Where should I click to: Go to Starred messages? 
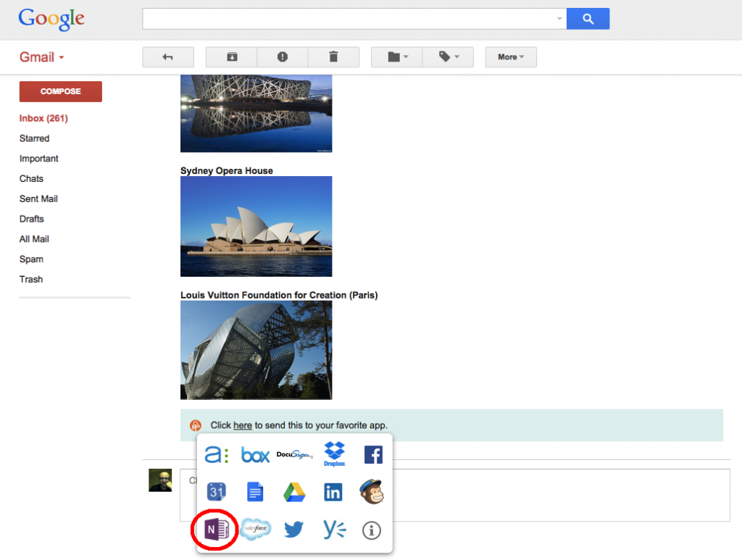point(34,138)
